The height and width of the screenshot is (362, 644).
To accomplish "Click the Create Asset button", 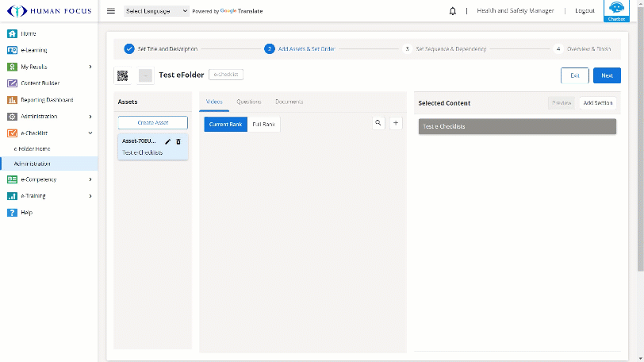I will click(153, 123).
